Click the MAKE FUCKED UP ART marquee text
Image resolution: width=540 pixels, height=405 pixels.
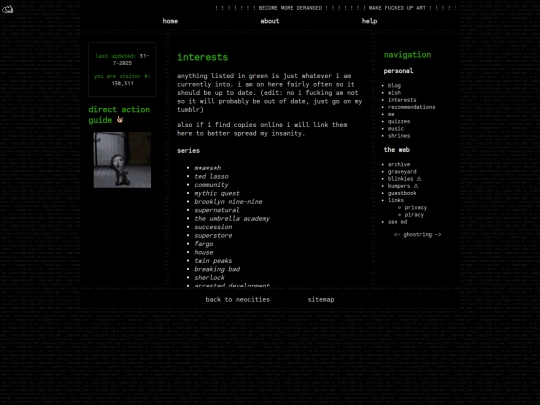coord(397,8)
